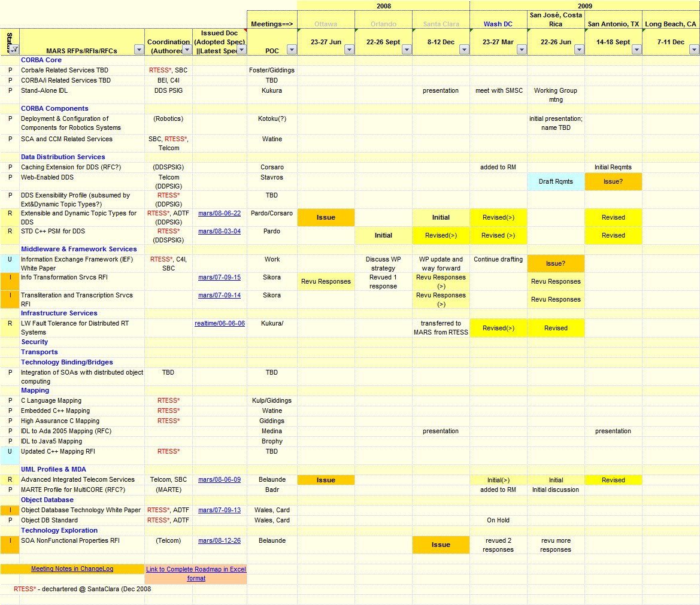Open the 23-27 Mar column filter dropdown
Image resolution: width=700 pixels, height=605 pixels.
[522, 50]
